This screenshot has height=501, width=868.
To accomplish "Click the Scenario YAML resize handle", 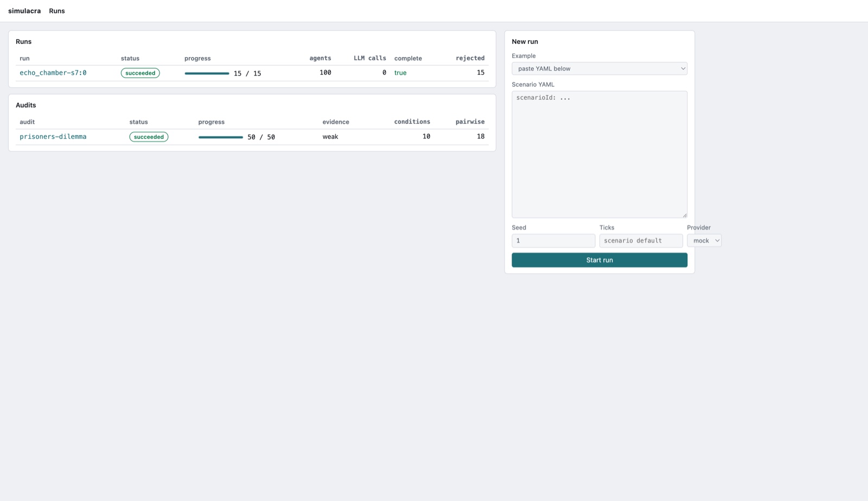I will coord(685,215).
